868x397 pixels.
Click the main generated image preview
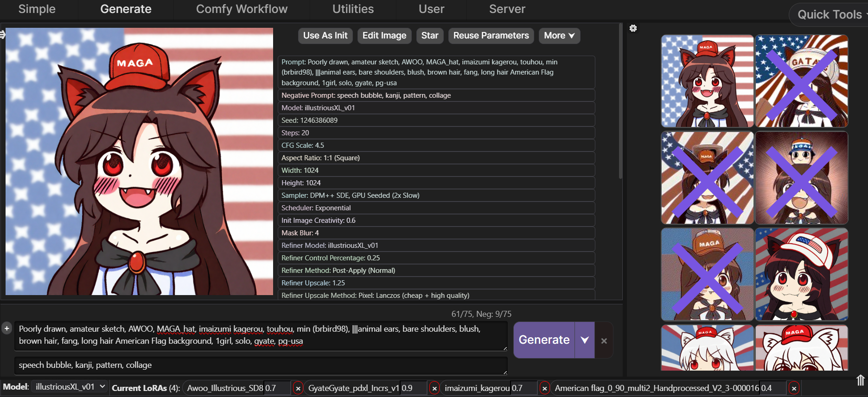(x=139, y=161)
